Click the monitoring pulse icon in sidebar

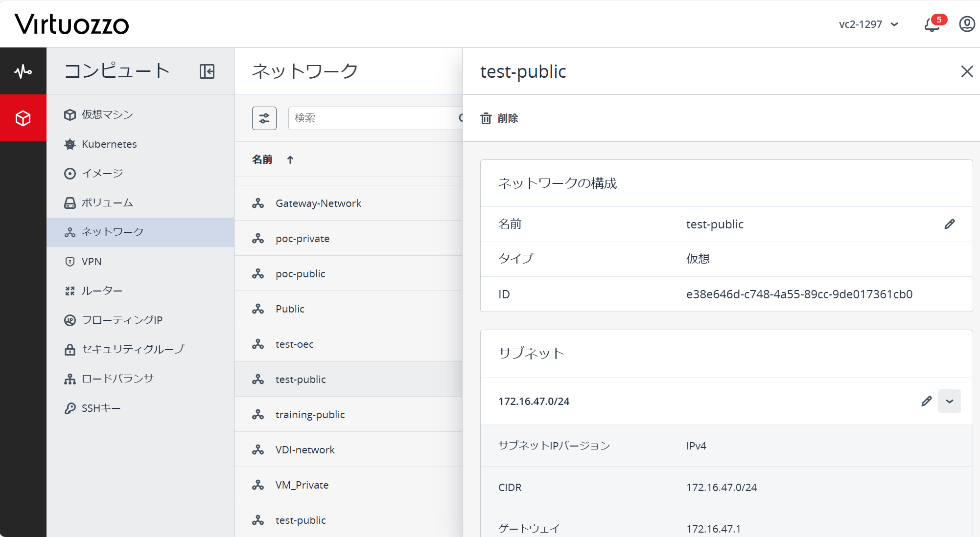pyautogui.click(x=23, y=71)
